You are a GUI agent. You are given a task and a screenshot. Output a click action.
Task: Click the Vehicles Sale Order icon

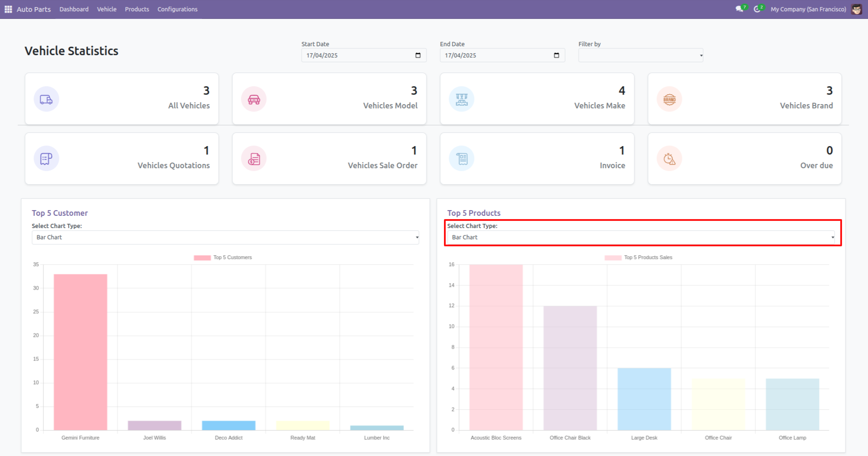coord(254,159)
